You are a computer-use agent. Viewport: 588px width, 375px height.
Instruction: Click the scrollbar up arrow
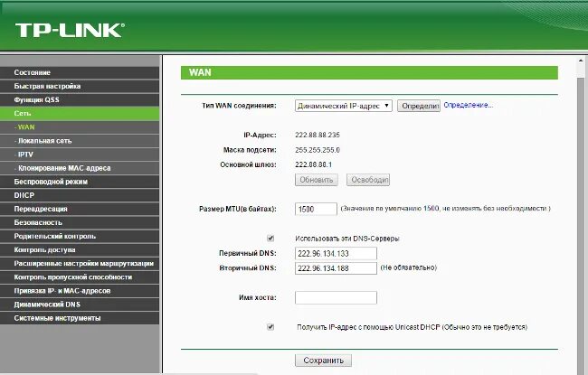pyautogui.click(x=581, y=61)
